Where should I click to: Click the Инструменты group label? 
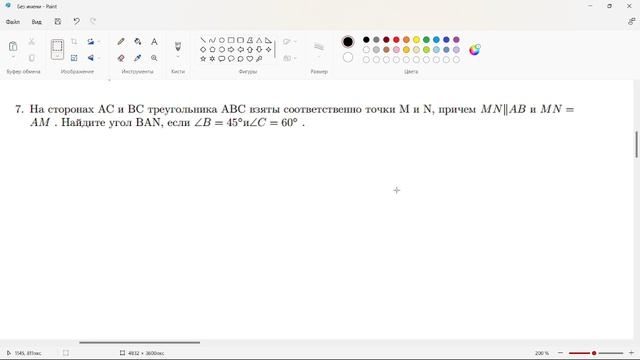(x=138, y=71)
